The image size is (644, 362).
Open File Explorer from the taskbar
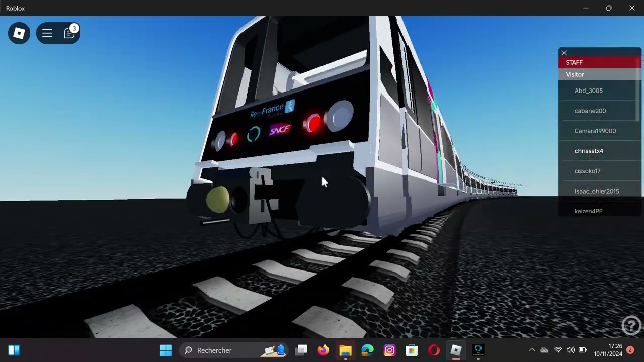[345, 350]
